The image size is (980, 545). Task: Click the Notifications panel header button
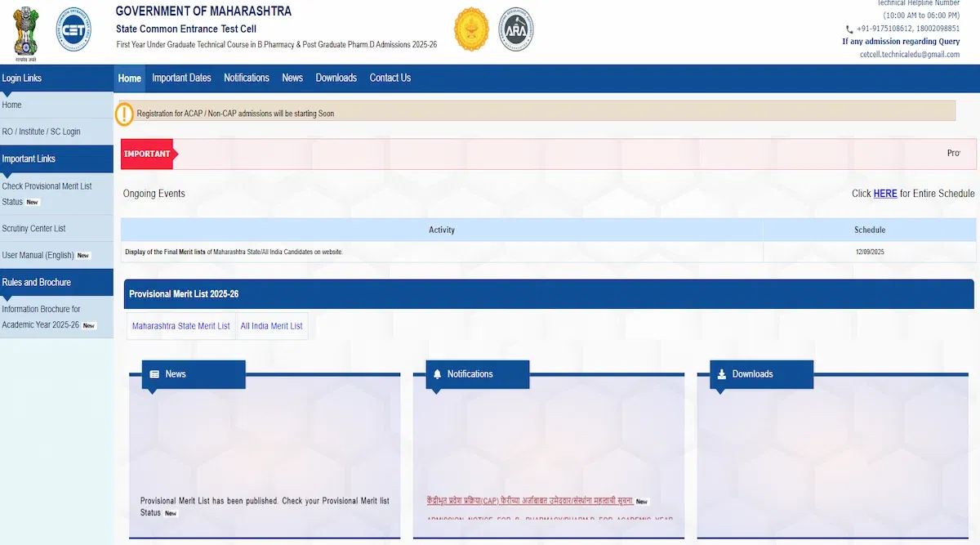pyautogui.click(x=477, y=374)
